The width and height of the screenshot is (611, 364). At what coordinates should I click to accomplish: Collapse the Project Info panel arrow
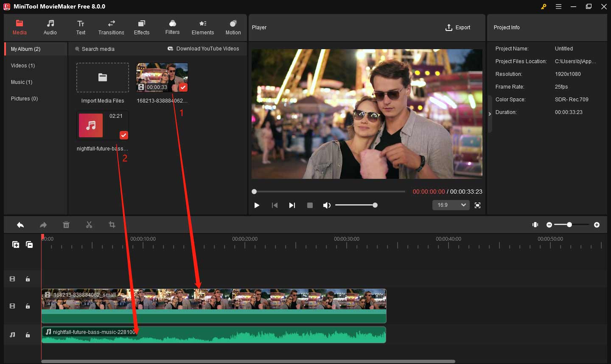[x=490, y=114]
